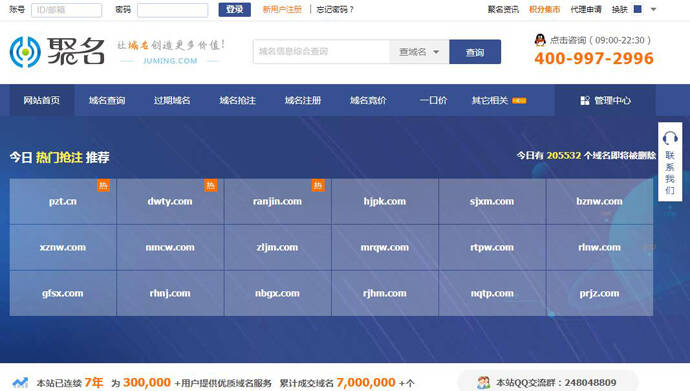The image size is (690, 391).
Task: Open the headset contact-us icon
Action: tap(670, 138)
